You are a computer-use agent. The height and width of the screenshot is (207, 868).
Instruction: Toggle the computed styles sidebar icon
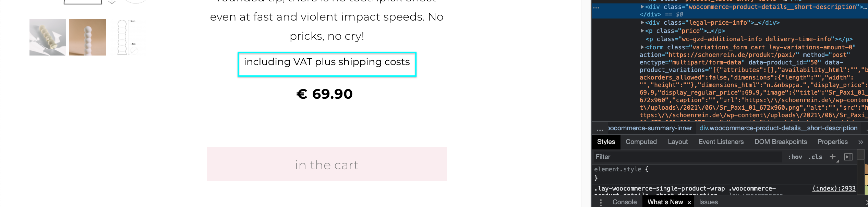click(x=848, y=157)
